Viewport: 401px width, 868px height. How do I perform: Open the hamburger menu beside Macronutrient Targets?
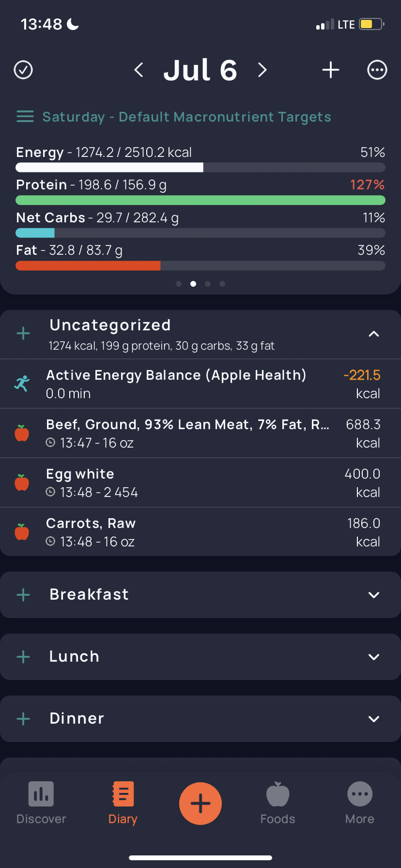25,117
